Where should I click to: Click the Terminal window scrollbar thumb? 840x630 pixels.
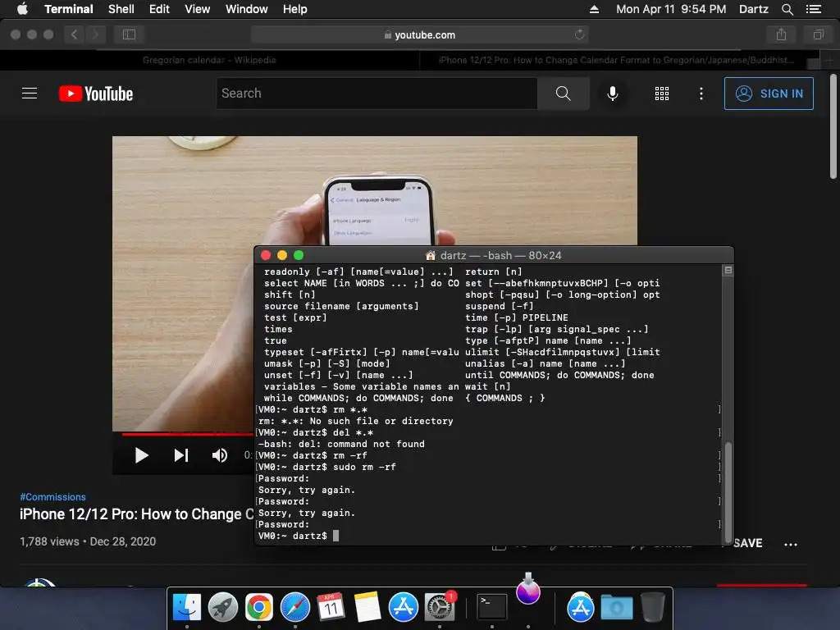(728, 492)
